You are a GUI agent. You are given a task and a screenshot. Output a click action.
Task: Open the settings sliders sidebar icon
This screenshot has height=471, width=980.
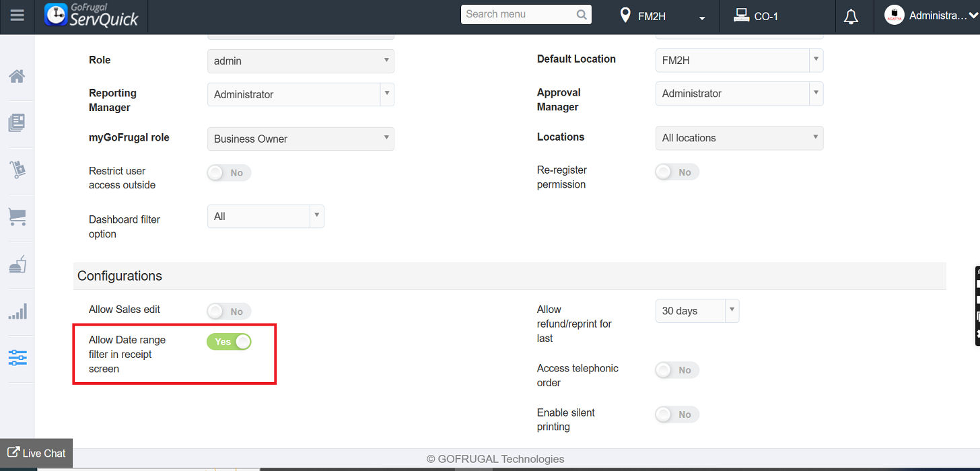[17, 357]
